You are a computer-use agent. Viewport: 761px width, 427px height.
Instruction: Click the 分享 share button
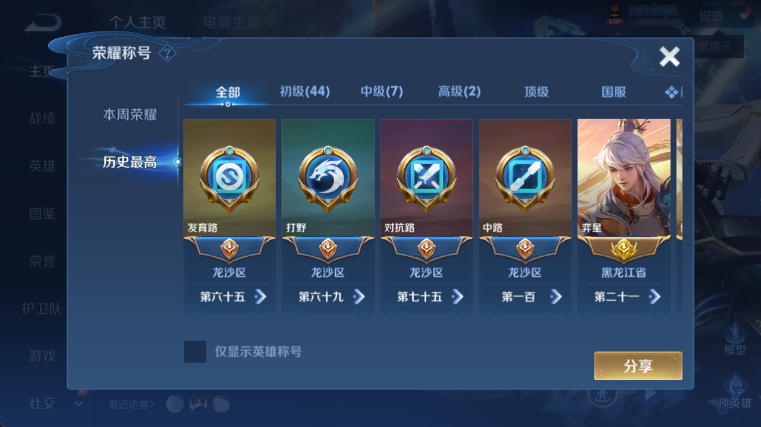[638, 366]
